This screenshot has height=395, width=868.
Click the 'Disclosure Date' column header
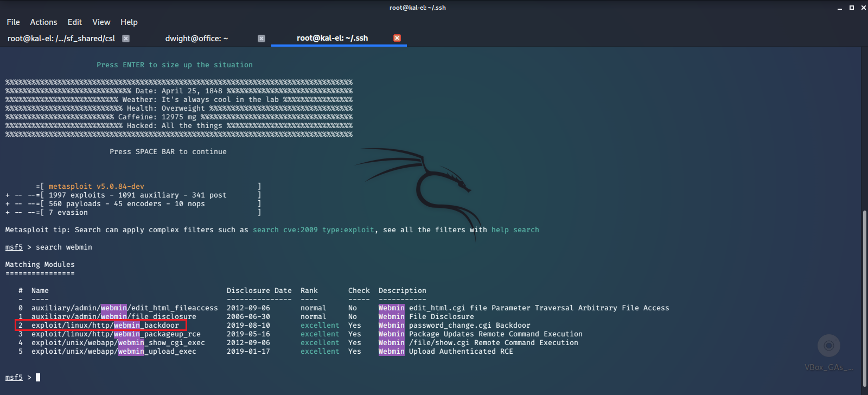click(259, 290)
